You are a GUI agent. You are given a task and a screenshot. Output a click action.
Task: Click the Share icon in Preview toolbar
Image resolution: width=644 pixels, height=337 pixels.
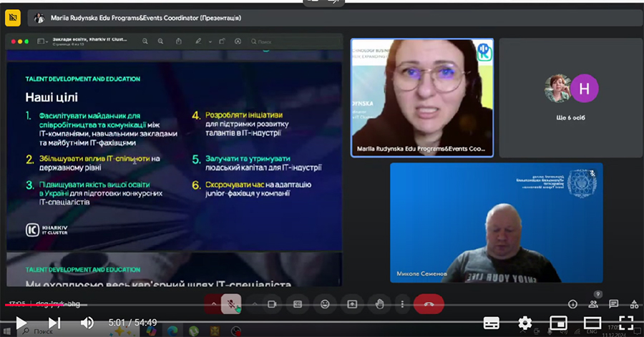tap(179, 41)
